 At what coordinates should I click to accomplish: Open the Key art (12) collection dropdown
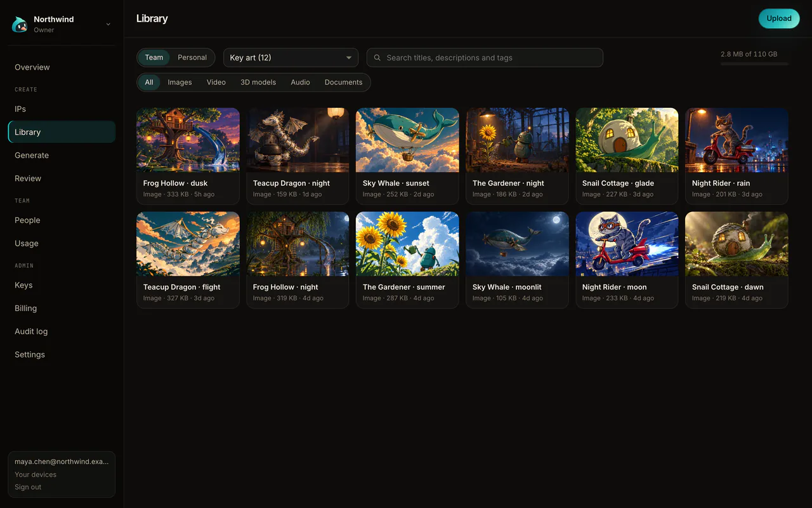click(x=291, y=58)
